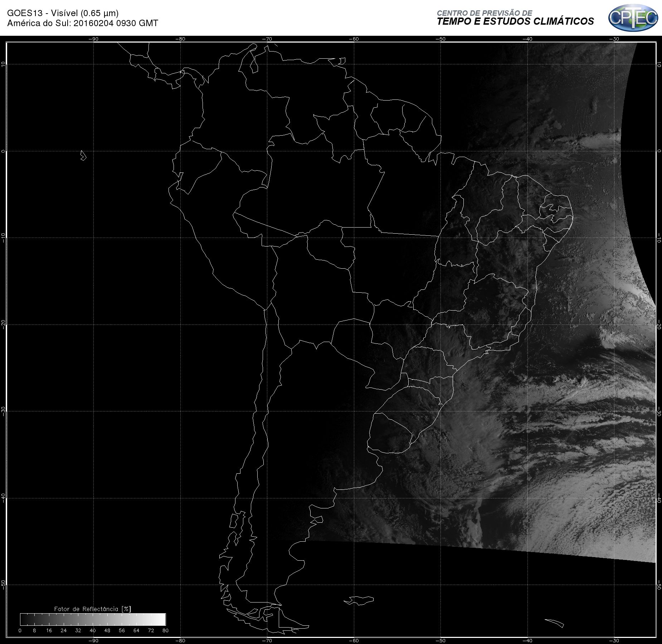The height and width of the screenshot is (644, 662).
Task: Click the '-70' longitude label at top
Action: (267, 39)
